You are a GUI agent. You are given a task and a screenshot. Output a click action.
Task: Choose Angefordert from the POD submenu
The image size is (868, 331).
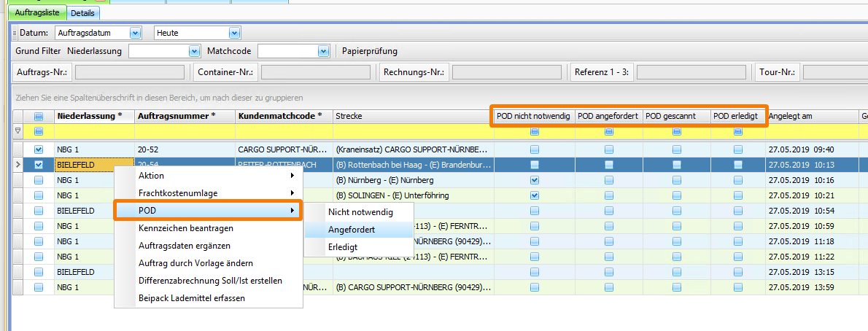click(352, 230)
